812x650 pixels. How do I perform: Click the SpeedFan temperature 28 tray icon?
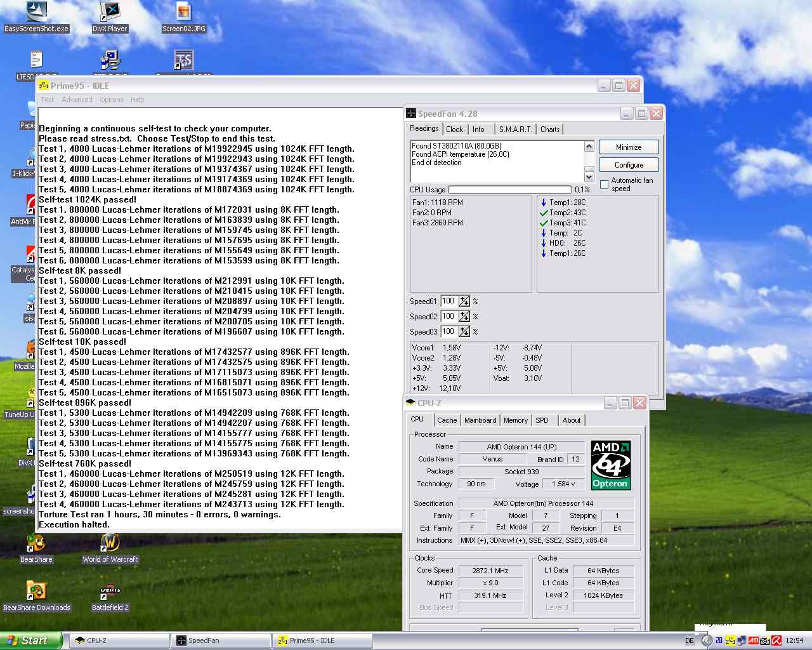point(719,640)
